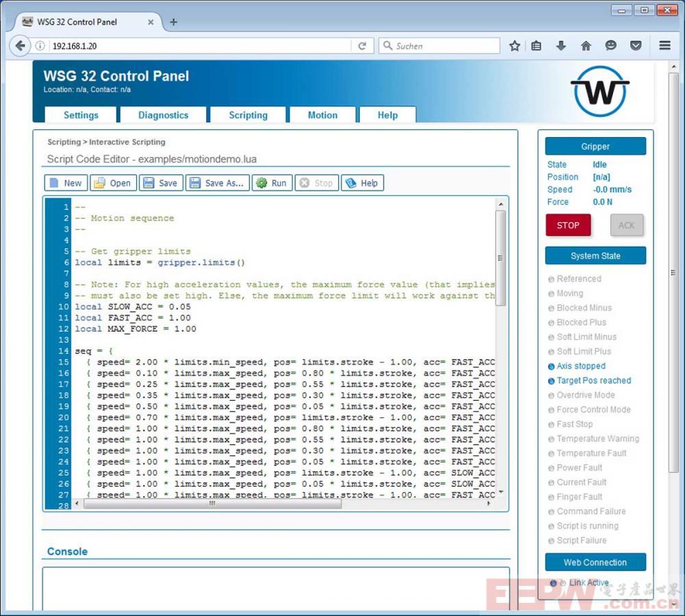Hit the red STOP gripper button
Image resolution: width=685 pixels, height=616 pixels.
click(x=568, y=225)
